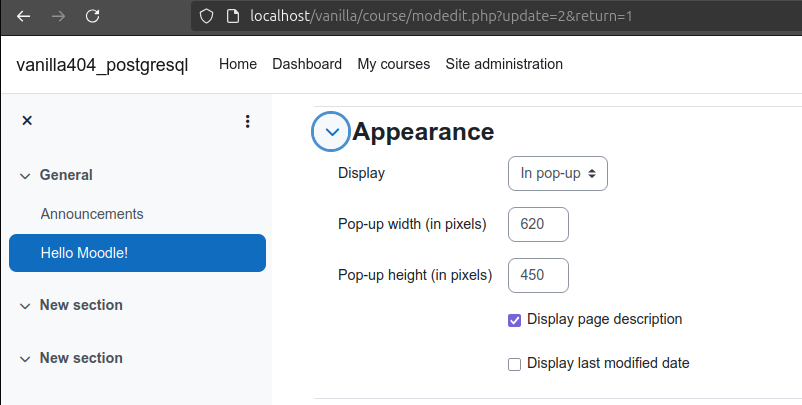This screenshot has height=405, width=802.
Task: Collapse the General section in course index
Action: tap(25, 176)
